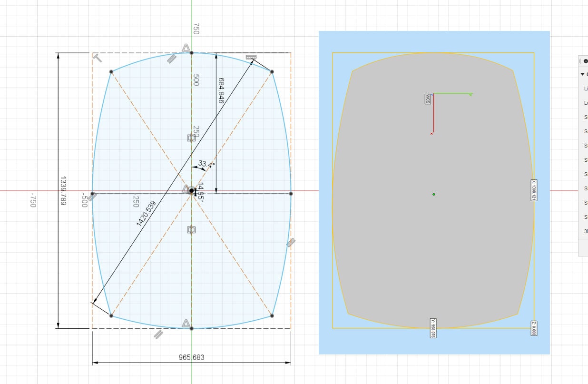Viewport: 588px width, 384px height.
Task: Collapse the side panel with the minus button
Action: 586,61
